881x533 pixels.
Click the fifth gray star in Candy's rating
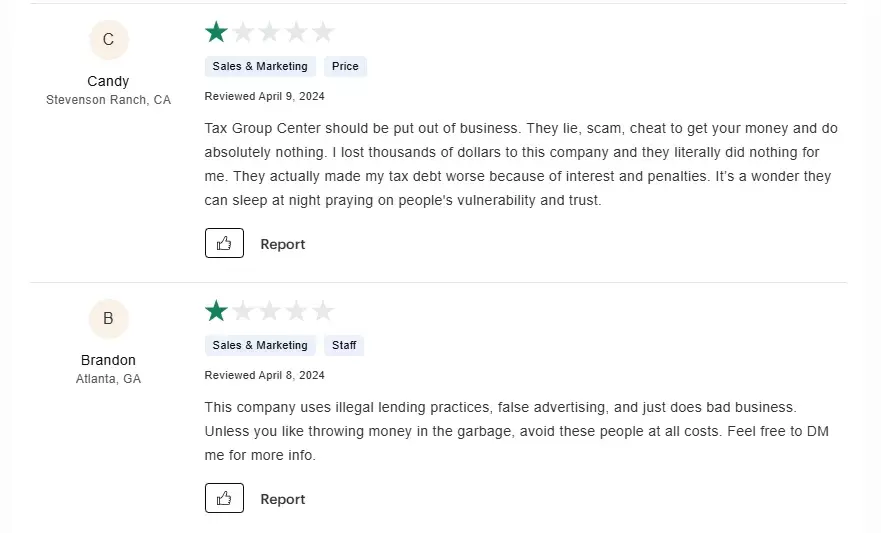[322, 32]
